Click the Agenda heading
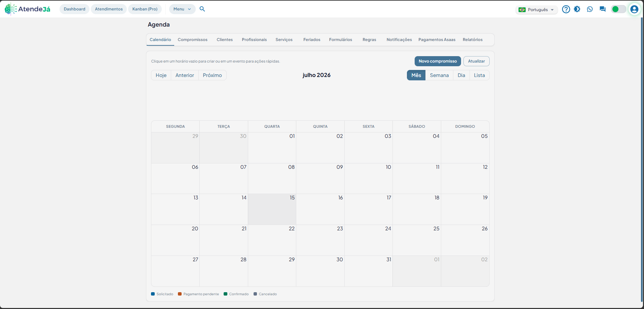The height and width of the screenshot is (309, 644). click(159, 25)
